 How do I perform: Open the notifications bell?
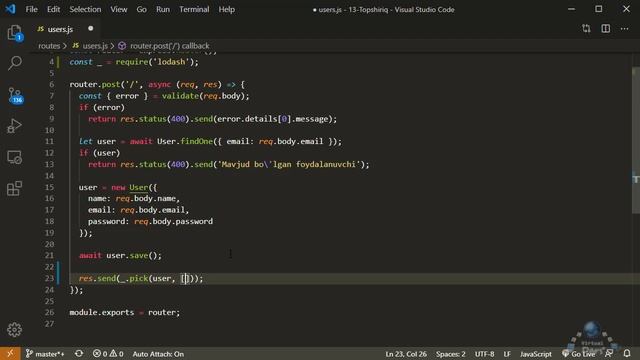click(x=627, y=353)
